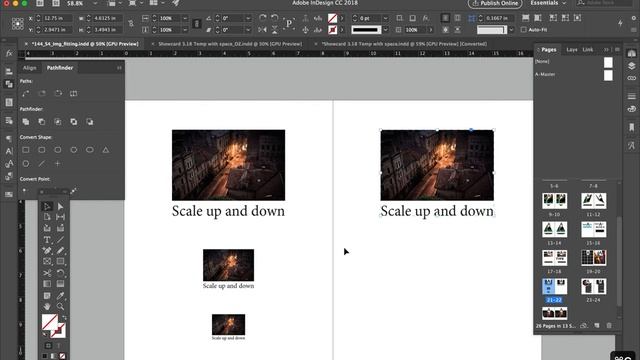Select pages 19-20 spread thumbnail
This screenshot has width=640, height=360.
(593, 258)
